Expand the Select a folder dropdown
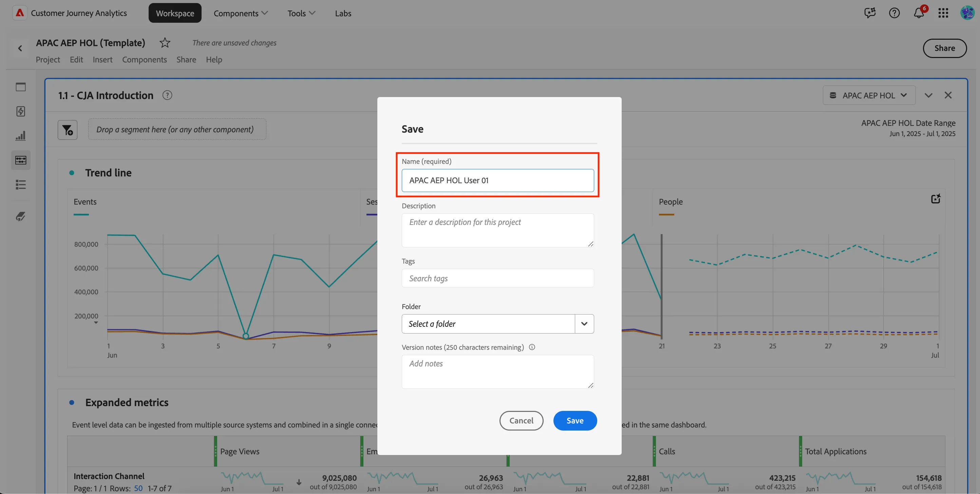980x494 pixels. click(x=584, y=324)
